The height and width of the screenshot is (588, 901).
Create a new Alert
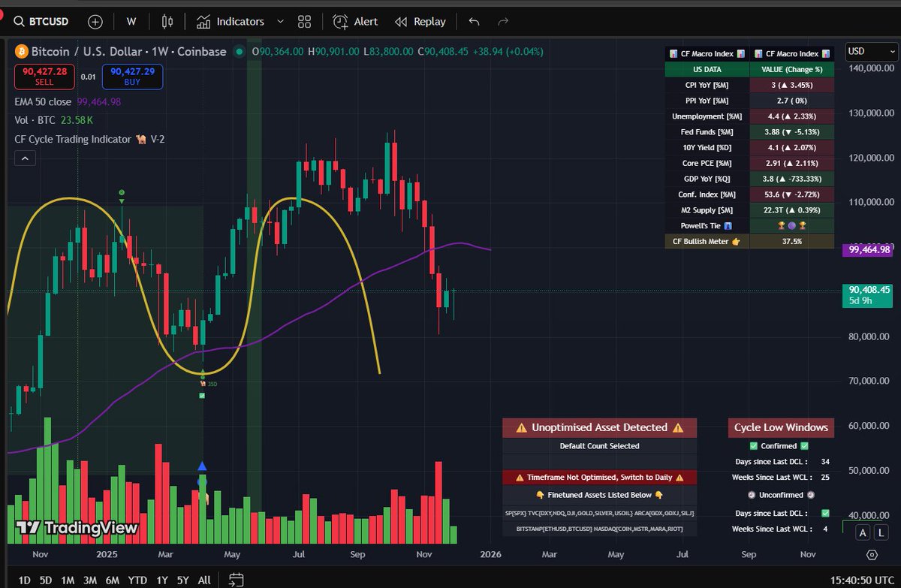(356, 22)
